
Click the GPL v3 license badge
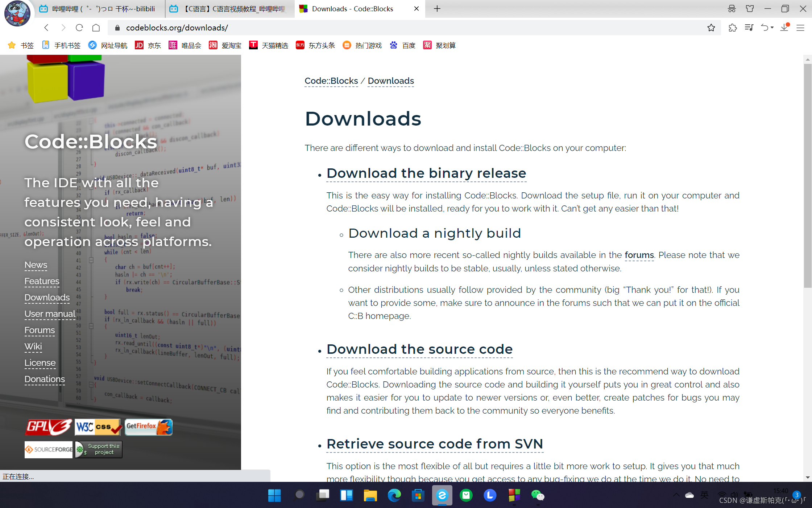[x=49, y=427]
